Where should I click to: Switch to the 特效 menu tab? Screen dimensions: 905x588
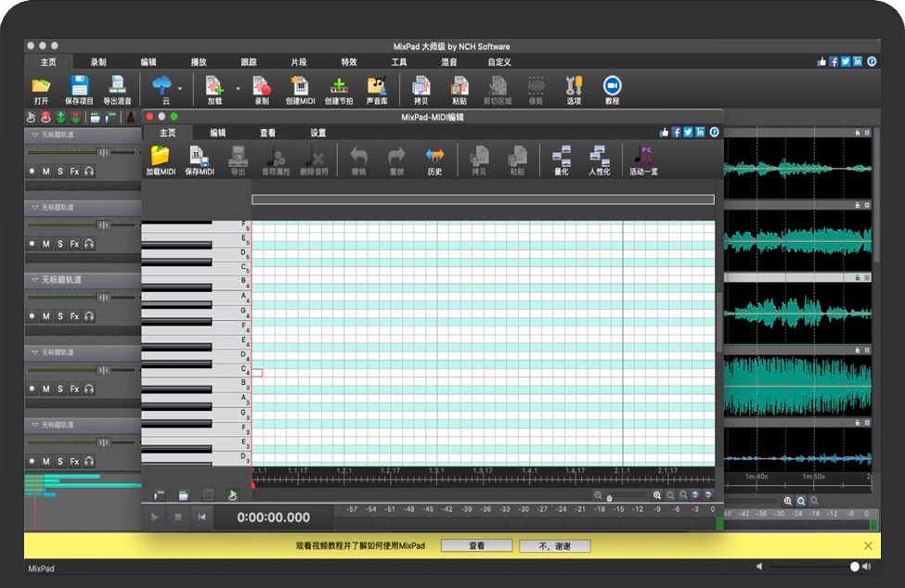349,62
